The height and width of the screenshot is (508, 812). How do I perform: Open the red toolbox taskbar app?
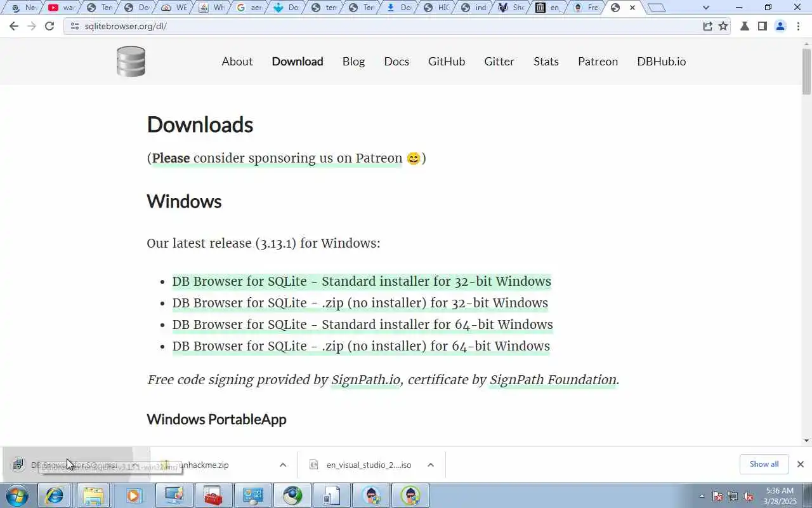pos(213,495)
